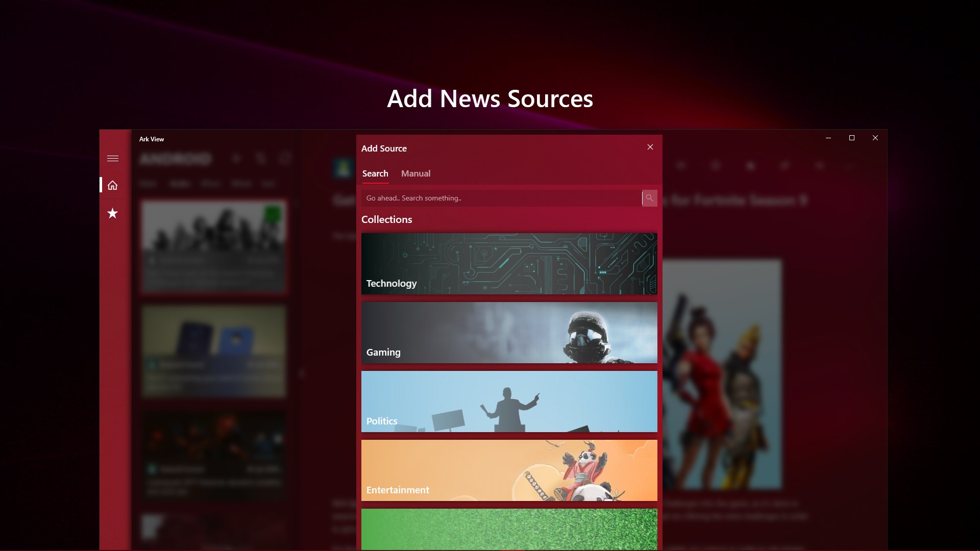Click the Collections heading
This screenshot has width=980, height=551.
coord(387,219)
